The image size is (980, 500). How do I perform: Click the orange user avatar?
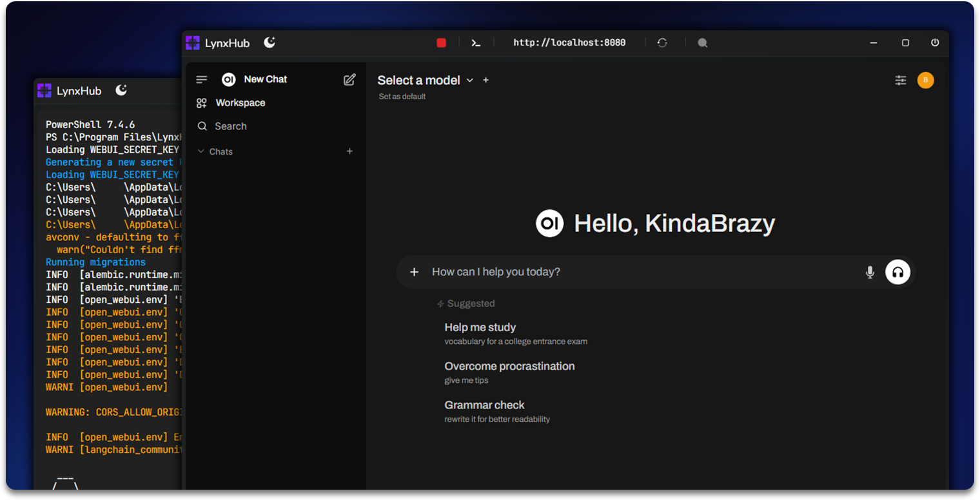pos(925,80)
